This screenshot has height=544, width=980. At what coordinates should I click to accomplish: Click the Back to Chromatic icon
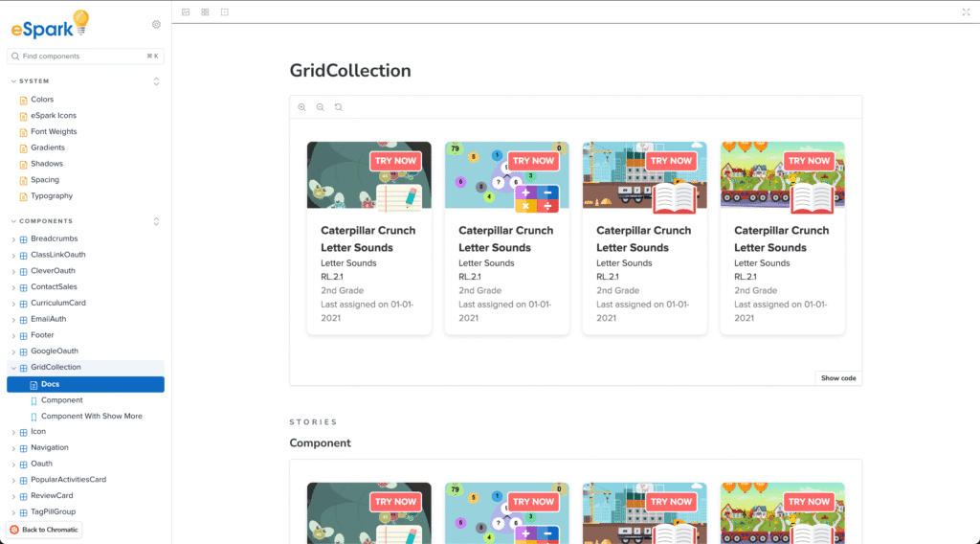[14, 530]
